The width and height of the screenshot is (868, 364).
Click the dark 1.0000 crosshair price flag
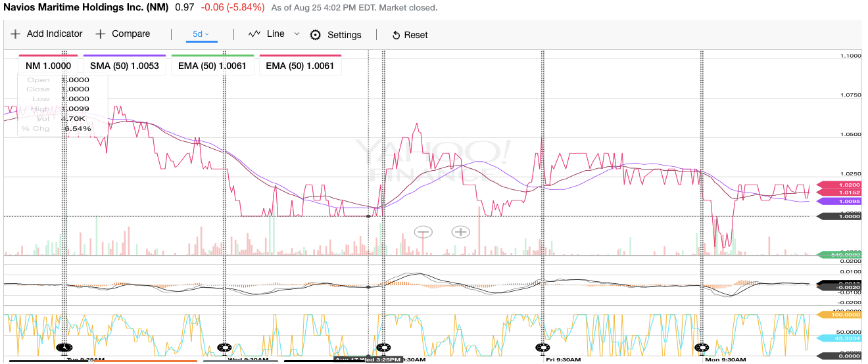click(838, 216)
